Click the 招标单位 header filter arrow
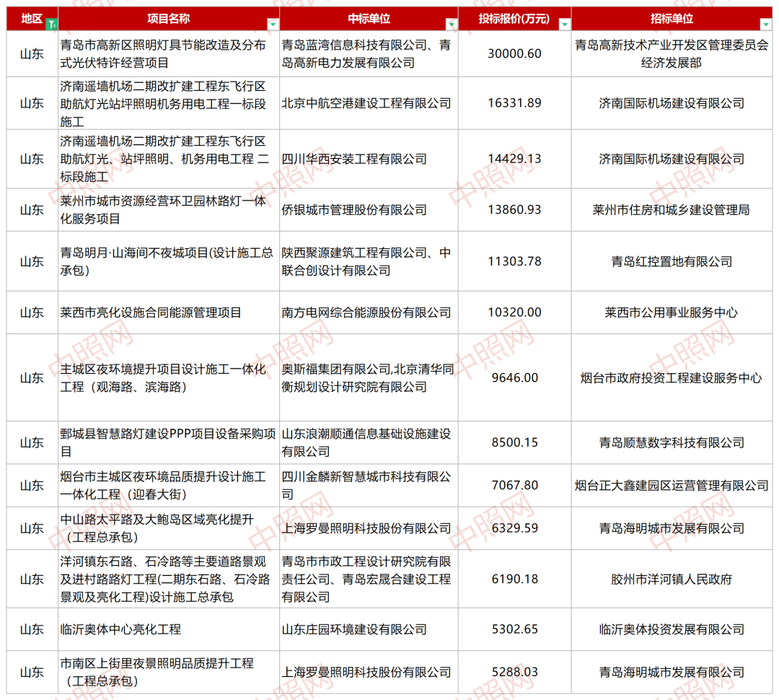The width and height of the screenshot is (779, 700). (x=765, y=25)
